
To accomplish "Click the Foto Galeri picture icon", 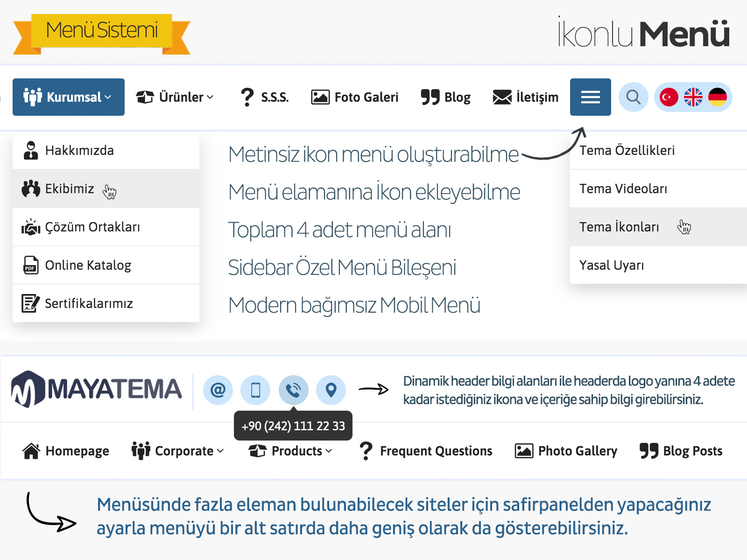I will click(320, 97).
